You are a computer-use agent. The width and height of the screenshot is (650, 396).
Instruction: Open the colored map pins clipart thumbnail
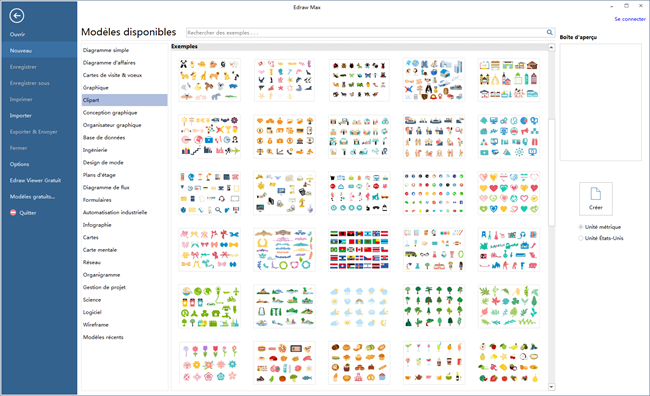point(434,193)
